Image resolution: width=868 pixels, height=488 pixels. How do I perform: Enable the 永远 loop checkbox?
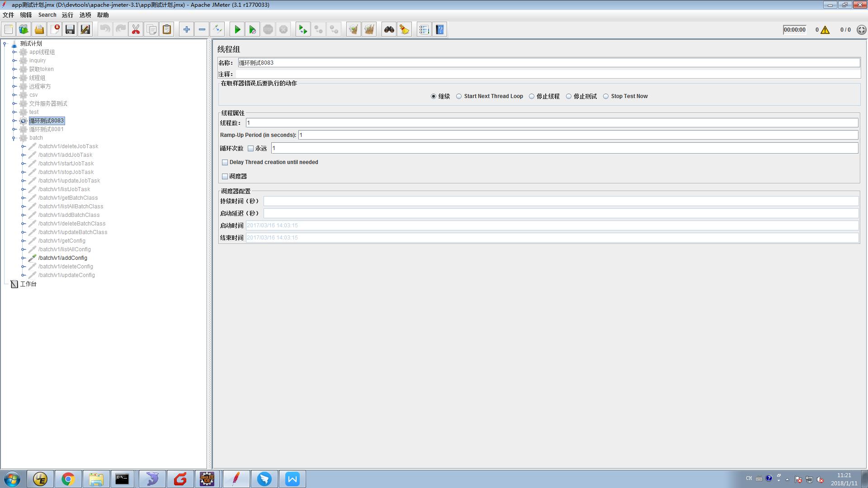click(250, 148)
